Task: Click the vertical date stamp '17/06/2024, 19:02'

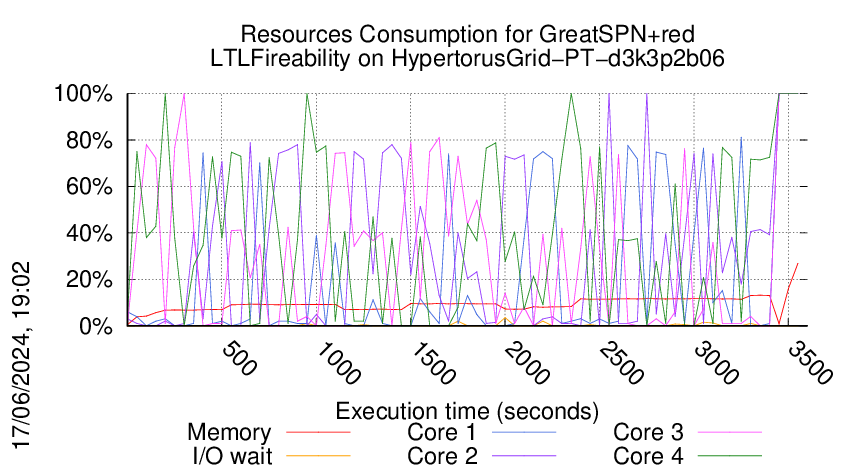Action: [21, 356]
